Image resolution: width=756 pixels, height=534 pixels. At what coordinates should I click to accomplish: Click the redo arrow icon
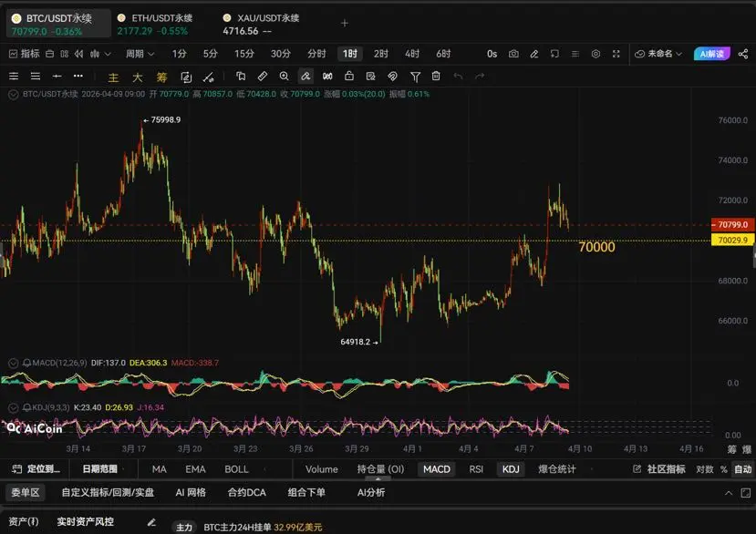pos(480,77)
